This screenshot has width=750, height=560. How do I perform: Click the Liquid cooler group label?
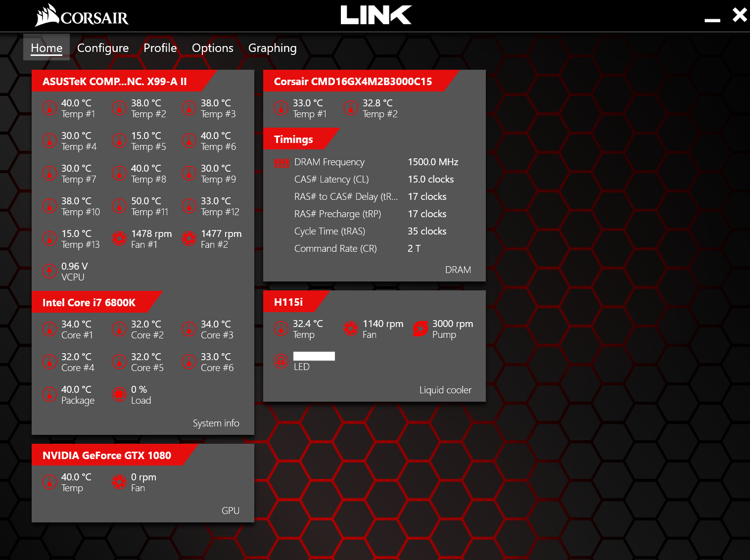pos(446,390)
